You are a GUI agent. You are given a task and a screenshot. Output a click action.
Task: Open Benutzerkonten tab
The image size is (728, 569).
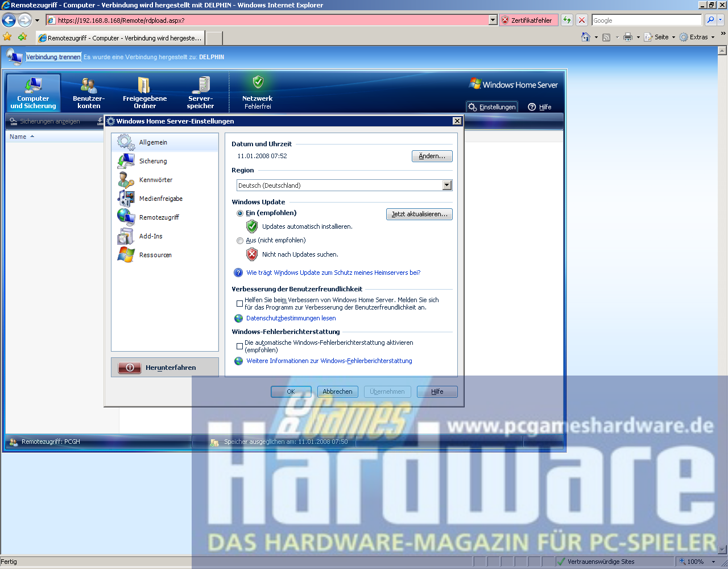point(89,93)
